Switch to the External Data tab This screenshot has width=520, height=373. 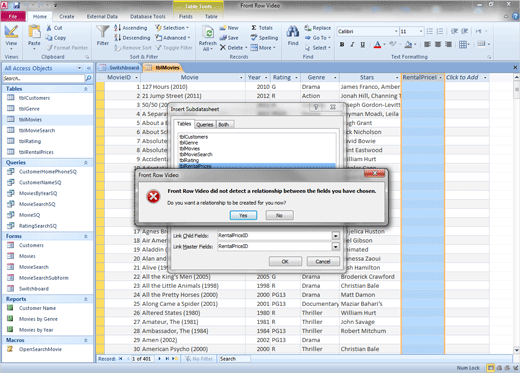102,16
